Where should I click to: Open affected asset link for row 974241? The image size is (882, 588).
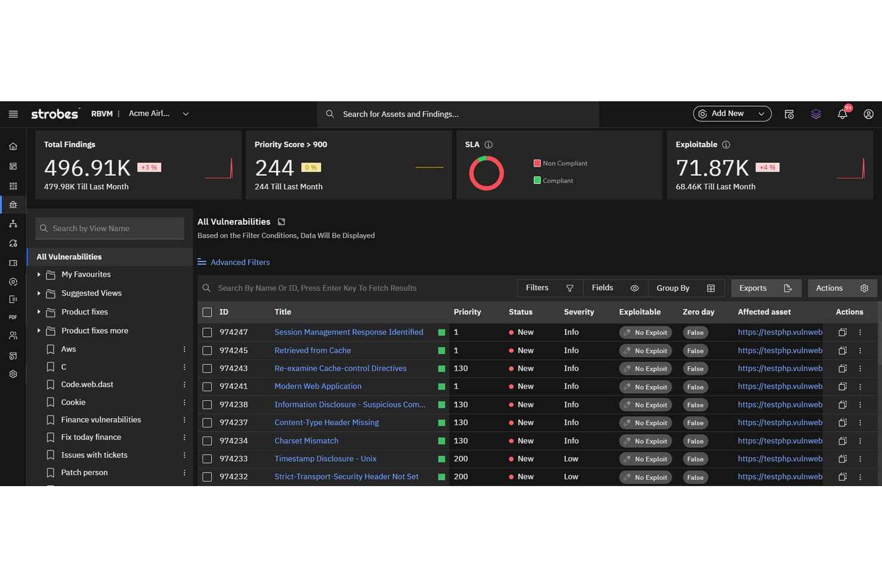[x=780, y=387]
